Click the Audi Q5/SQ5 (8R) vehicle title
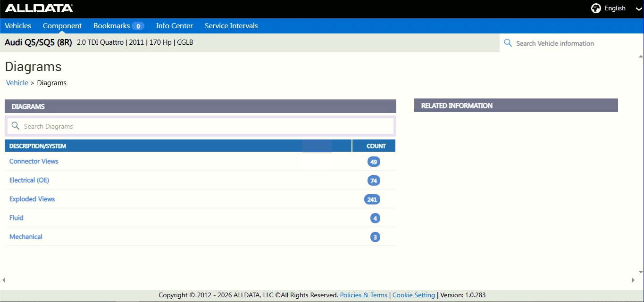The width and height of the screenshot is (644, 302). pyautogui.click(x=38, y=42)
